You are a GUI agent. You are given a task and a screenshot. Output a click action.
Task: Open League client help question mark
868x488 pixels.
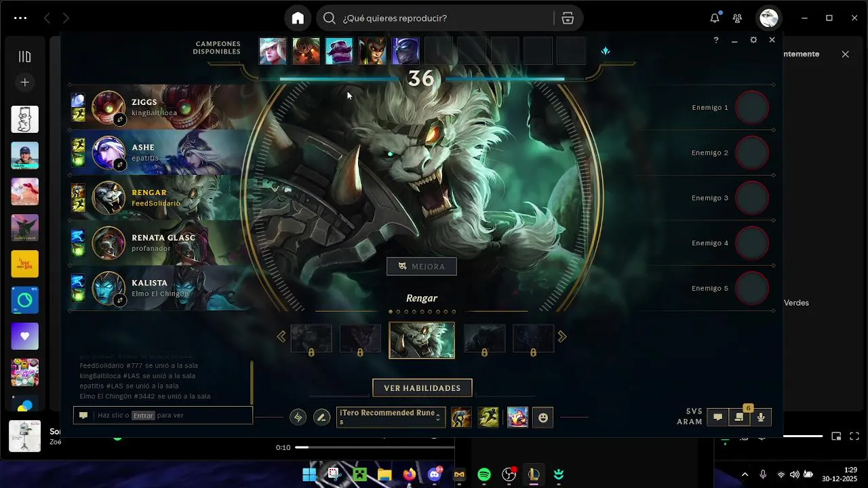pyautogui.click(x=715, y=40)
